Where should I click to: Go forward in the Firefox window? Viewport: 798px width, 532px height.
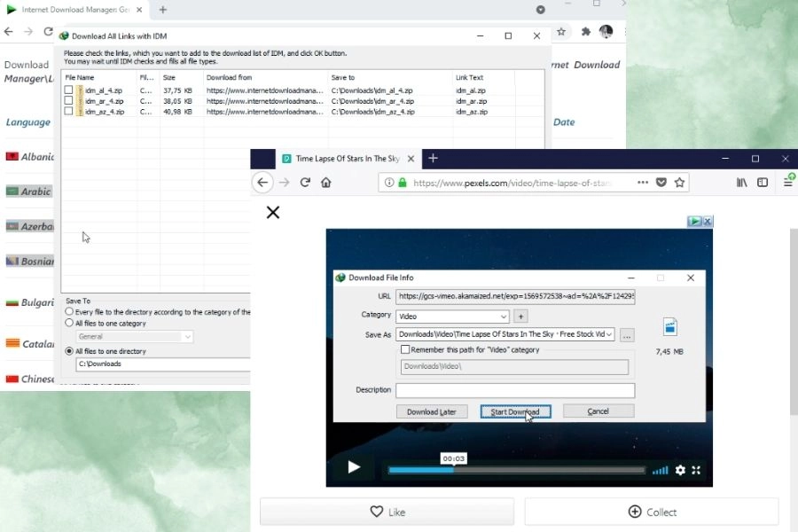click(284, 183)
